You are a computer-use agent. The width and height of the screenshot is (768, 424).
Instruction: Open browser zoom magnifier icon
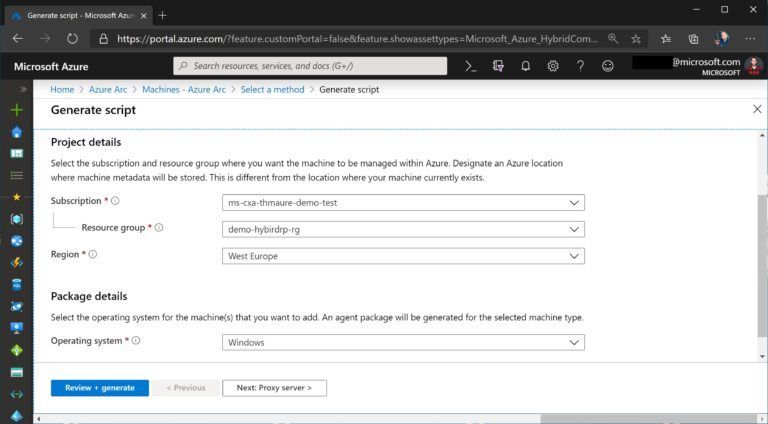click(x=613, y=38)
